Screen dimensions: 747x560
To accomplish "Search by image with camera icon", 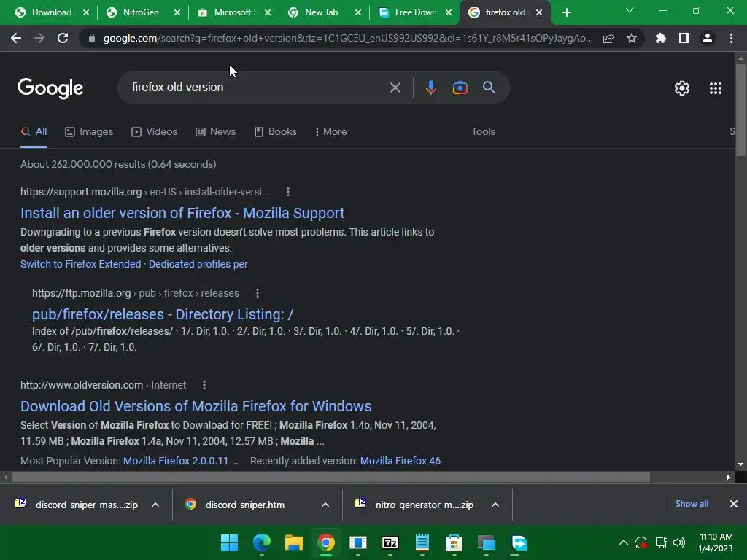I will [x=460, y=87].
